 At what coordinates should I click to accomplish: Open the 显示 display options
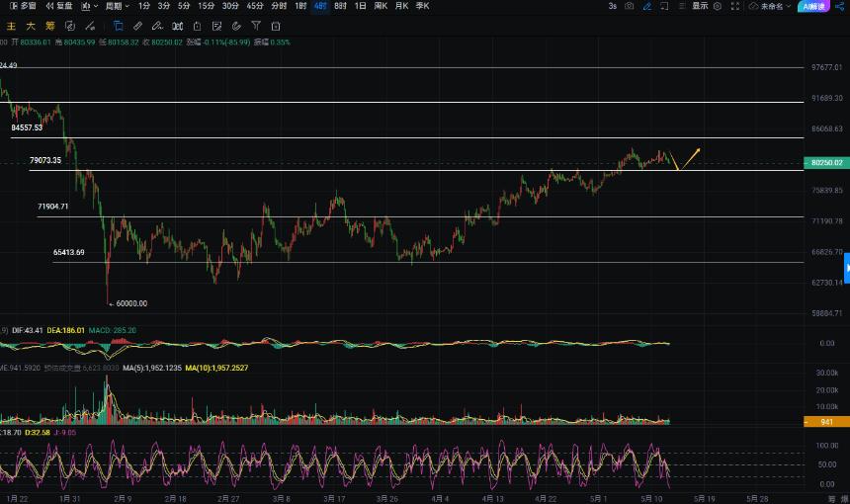click(700, 6)
